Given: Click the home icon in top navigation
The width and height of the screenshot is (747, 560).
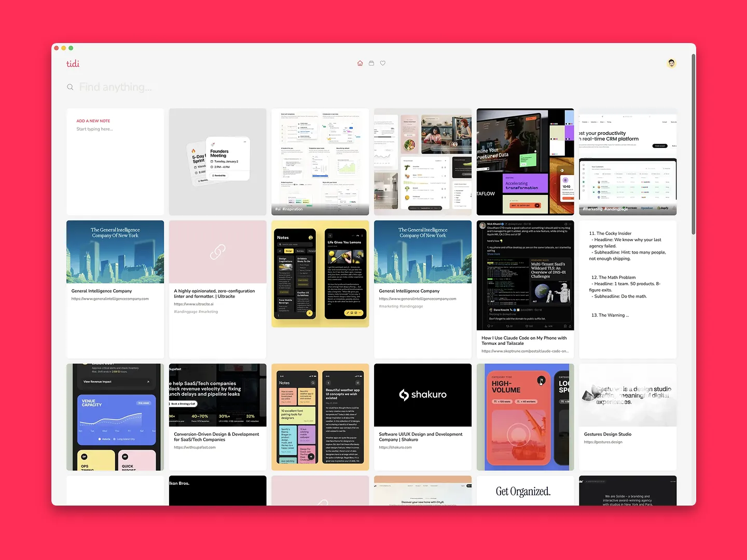Looking at the screenshot, I should [x=360, y=63].
